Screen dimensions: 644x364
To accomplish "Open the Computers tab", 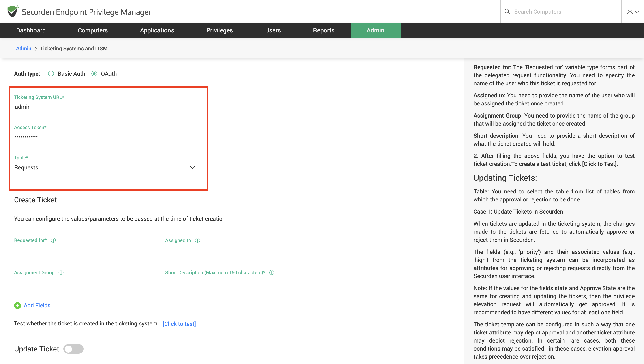I will 93,30.
